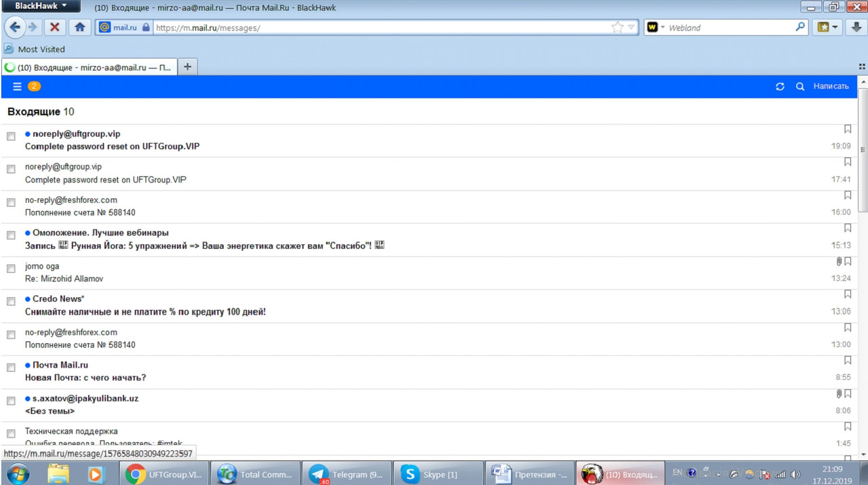
Task: Click the browser forward arrow
Action: [32, 27]
